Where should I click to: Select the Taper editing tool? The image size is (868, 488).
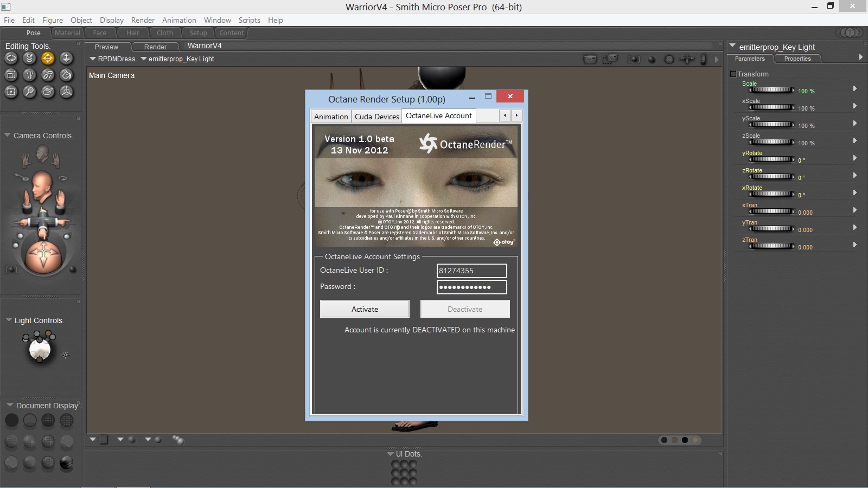click(x=30, y=75)
